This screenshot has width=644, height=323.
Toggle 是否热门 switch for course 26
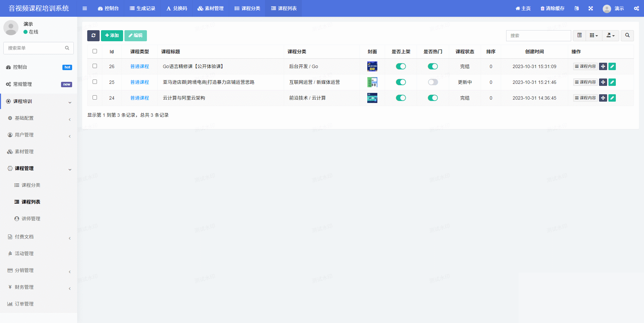433,66
